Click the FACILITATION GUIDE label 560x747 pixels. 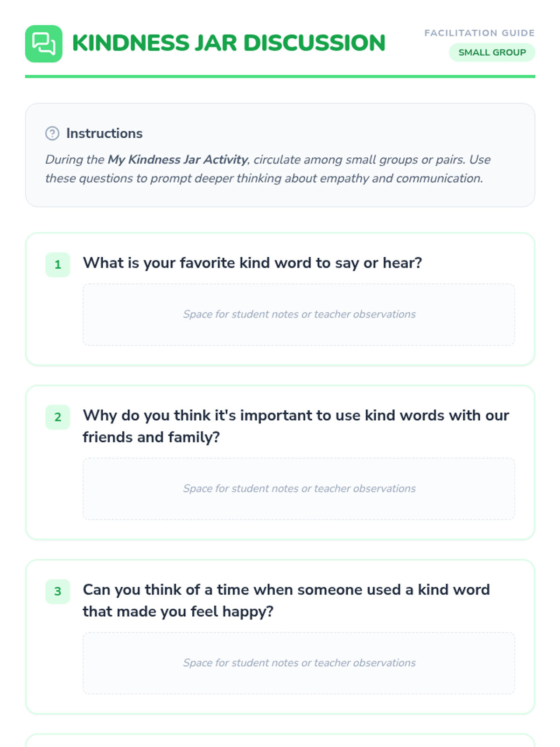[x=479, y=33]
